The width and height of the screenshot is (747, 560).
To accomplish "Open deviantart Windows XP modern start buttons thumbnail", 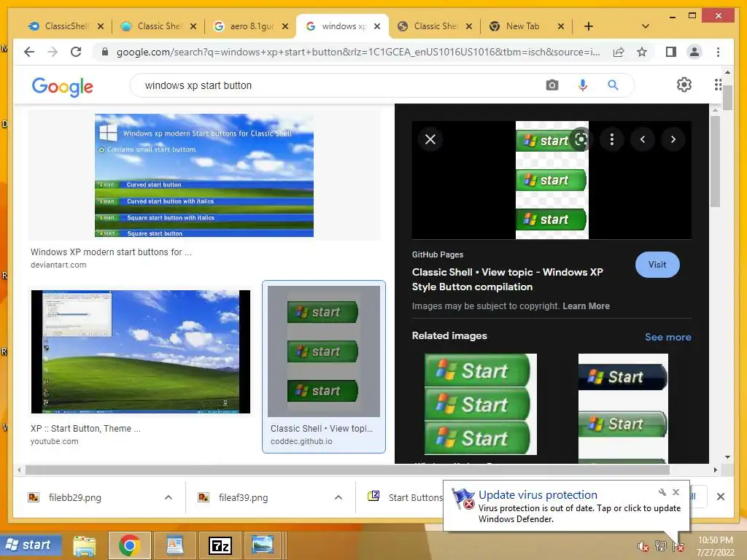I will click(x=204, y=175).
